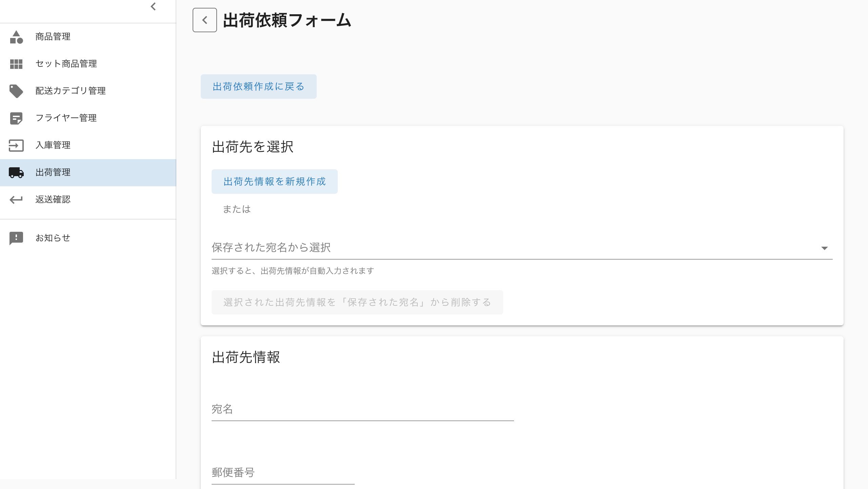Open the 入庫管理 menu item

pyautogui.click(x=53, y=145)
